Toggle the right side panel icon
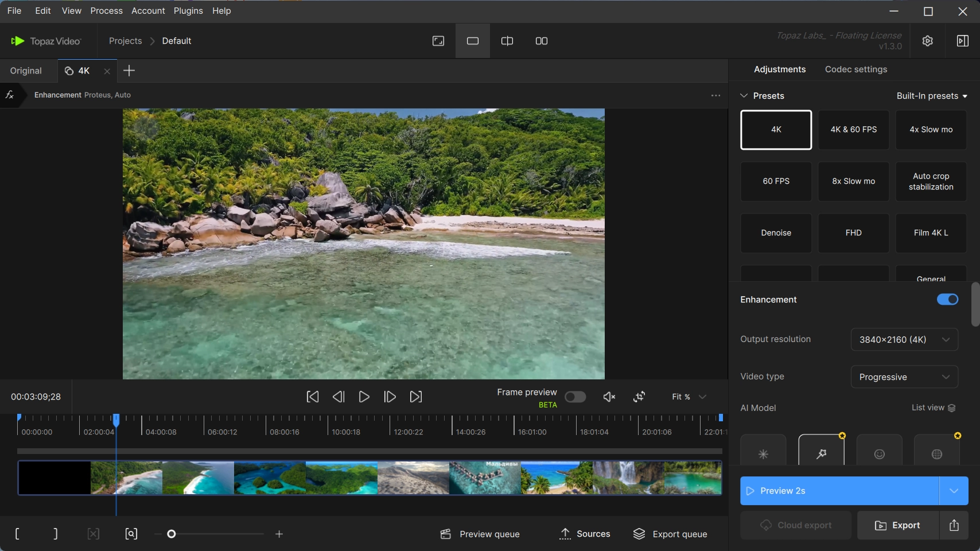Viewport: 980px width, 551px height. [x=962, y=41]
